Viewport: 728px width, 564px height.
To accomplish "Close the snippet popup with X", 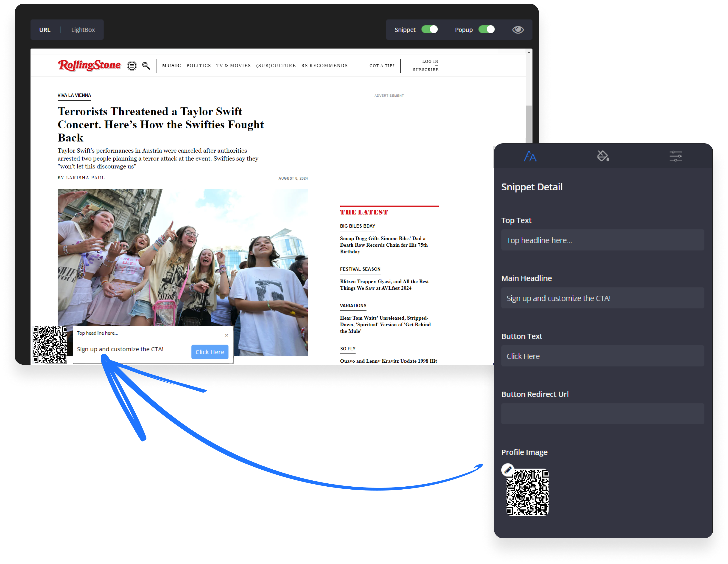I will tap(227, 336).
